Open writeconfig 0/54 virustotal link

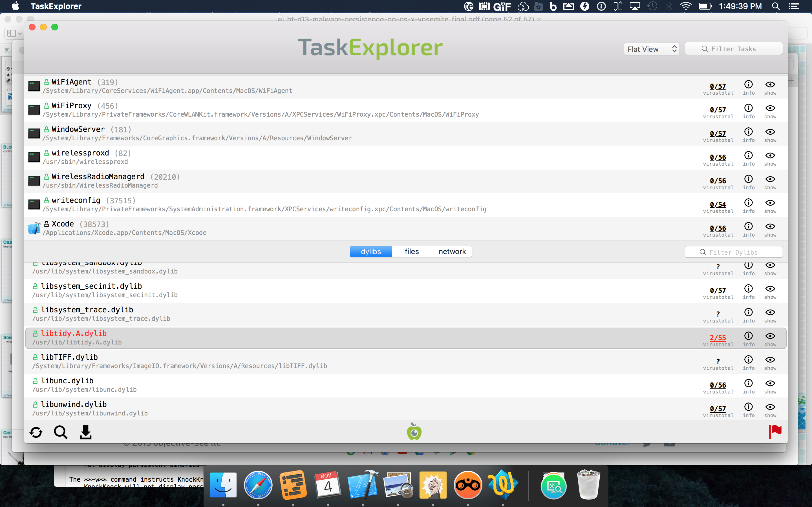718,204
